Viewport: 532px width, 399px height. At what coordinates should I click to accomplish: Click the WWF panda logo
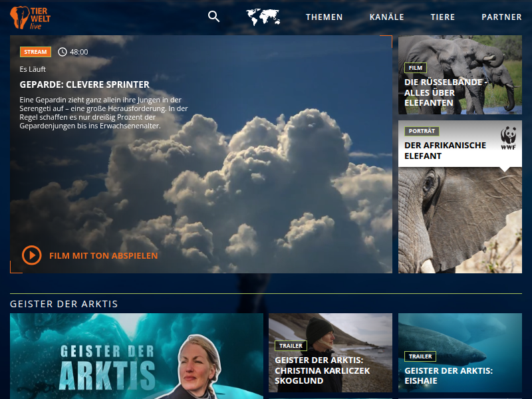[x=509, y=138]
